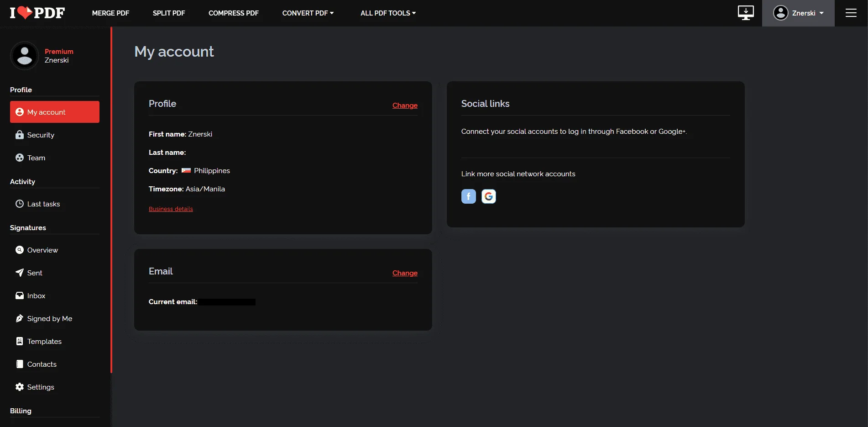Click the Profile sidebar section header

21,90
